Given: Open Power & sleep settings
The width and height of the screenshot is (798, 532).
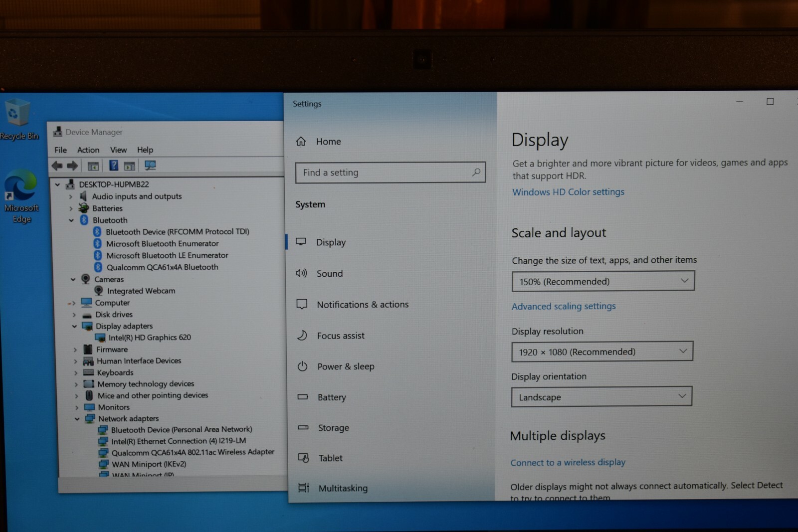Looking at the screenshot, I should (346, 366).
